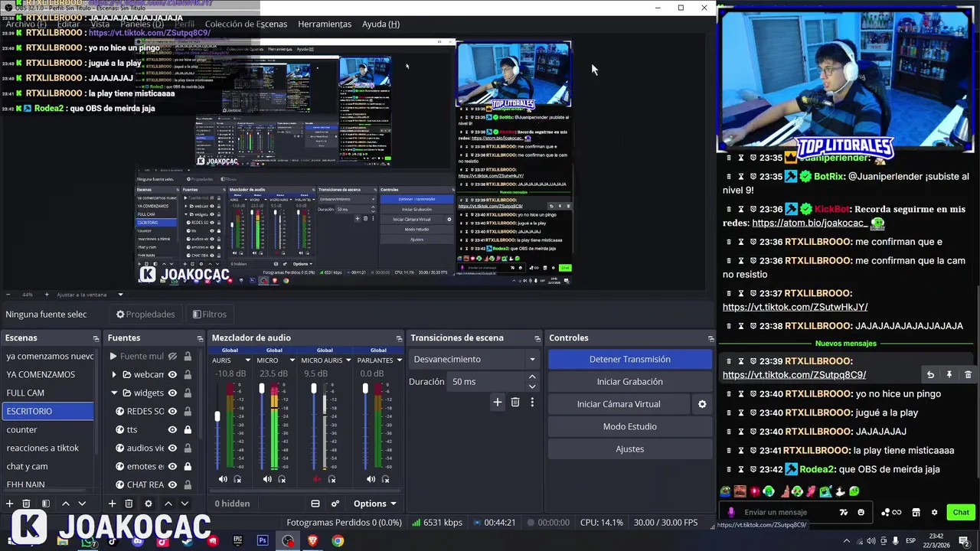Open transition properties three-dot menu
Image resolution: width=980 pixels, height=551 pixels.
click(532, 402)
